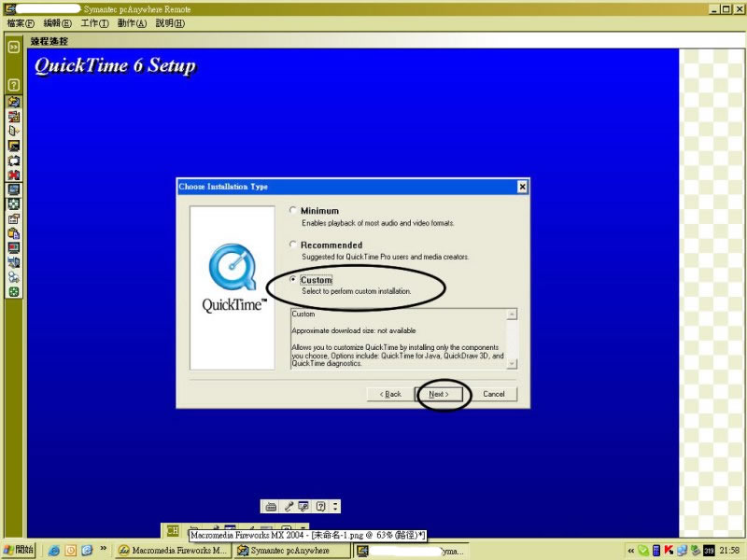Image resolution: width=747 pixels, height=560 pixels.
Task: Click the blue monitor icon in the left toolbar
Action: pyautogui.click(x=14, y=189)
